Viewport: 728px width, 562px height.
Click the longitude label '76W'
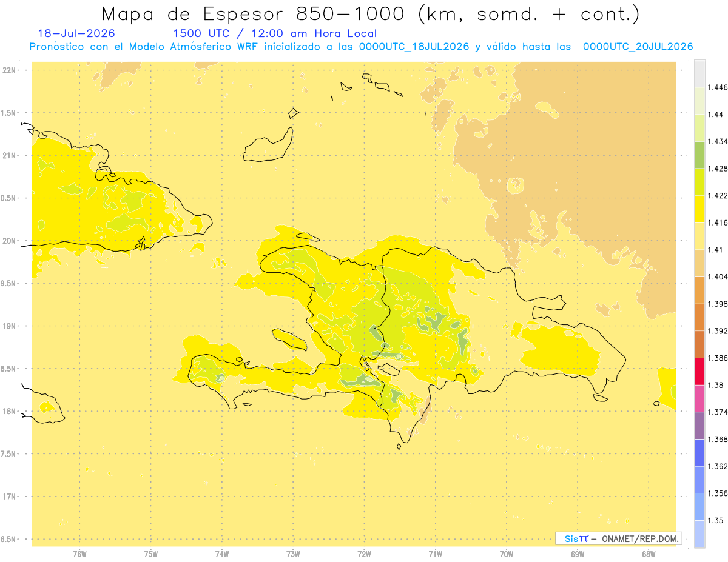[79, 554]
